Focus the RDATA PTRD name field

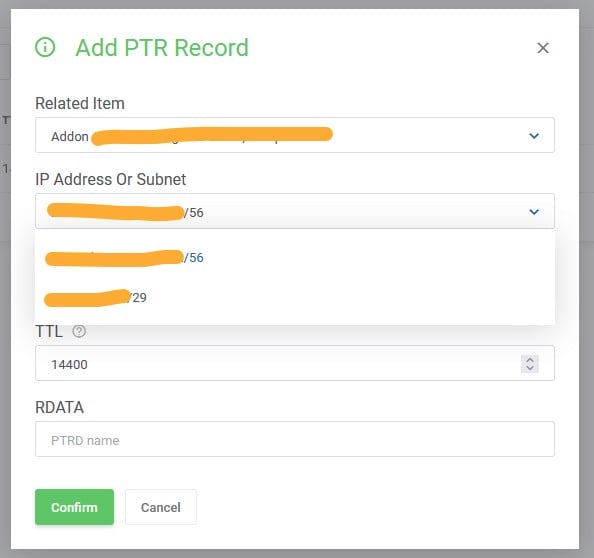295,439
